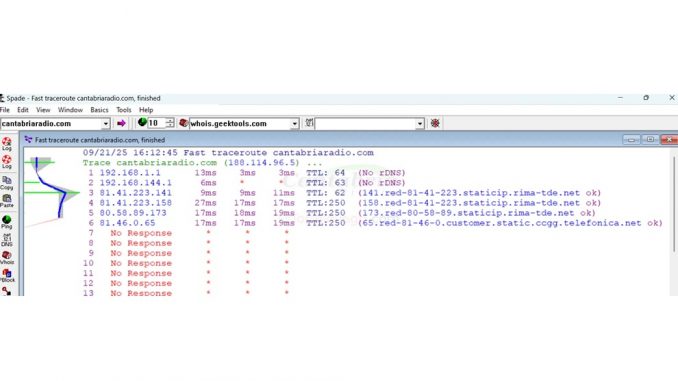Viewport: 678px width, 381px height.
Task: Click the cantabriaradio.com address input field
Action: click(51, 124)
